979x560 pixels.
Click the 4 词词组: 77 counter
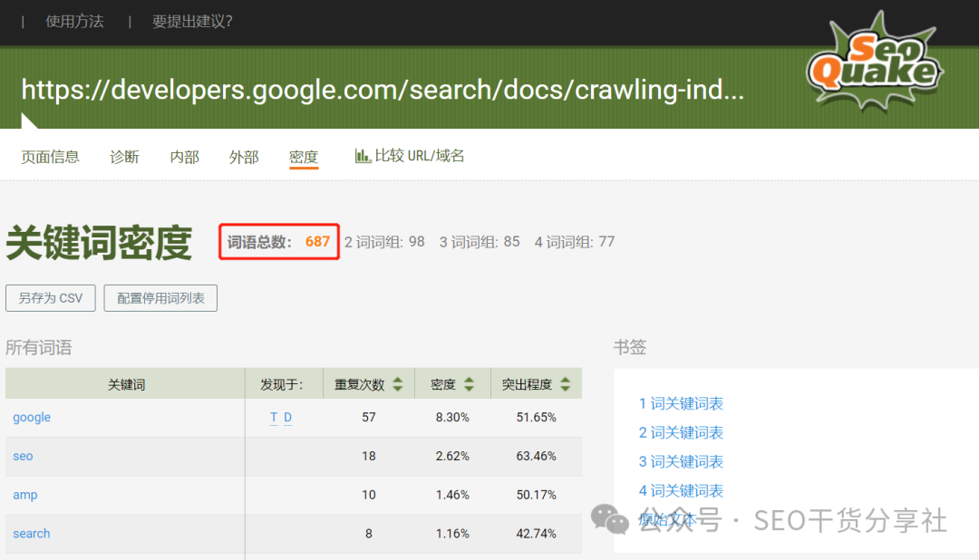pyautogui.click(x=575, y=242)
